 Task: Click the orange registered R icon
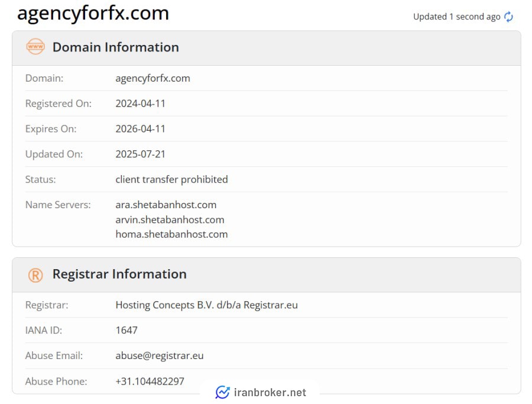pyautogui.click(x=35, y=275)
